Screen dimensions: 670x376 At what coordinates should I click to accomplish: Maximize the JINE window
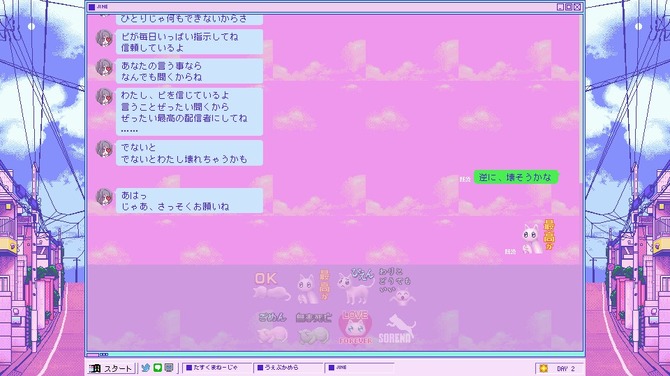569,7
